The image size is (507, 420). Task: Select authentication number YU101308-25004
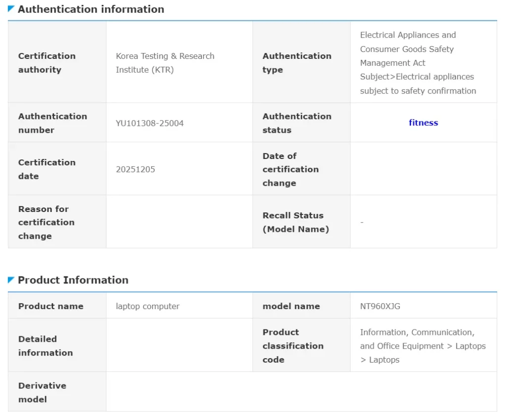pos(150,123)
